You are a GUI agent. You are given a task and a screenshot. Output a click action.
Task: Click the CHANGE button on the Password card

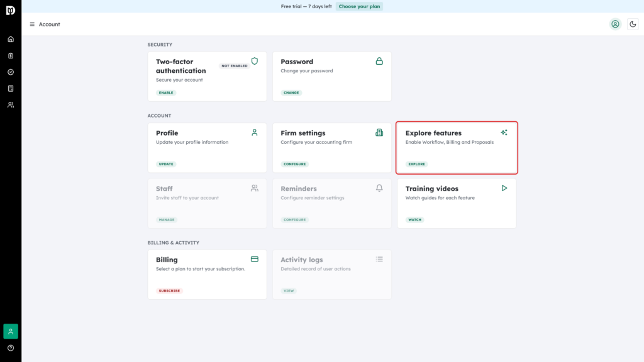pyautogui.click(x=291, y=93)
